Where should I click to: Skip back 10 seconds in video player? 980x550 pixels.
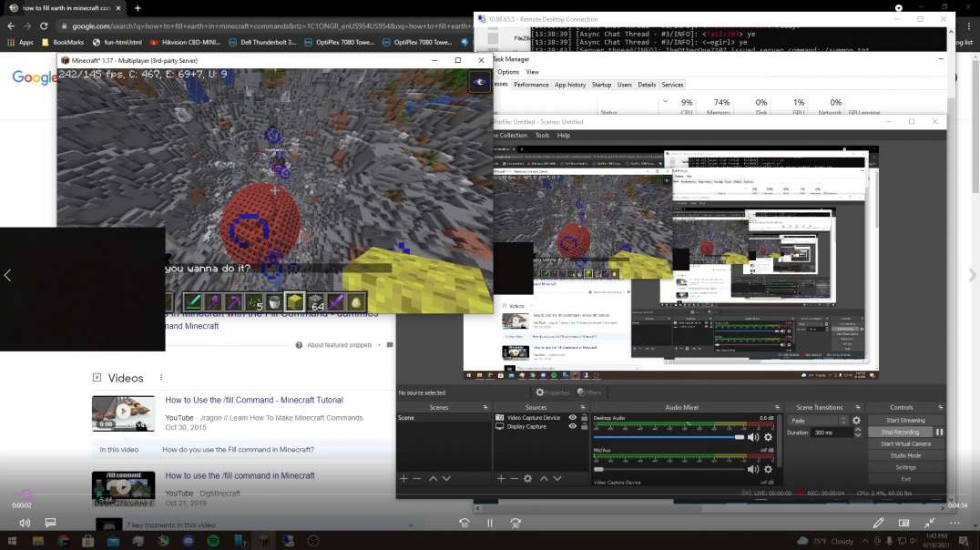(464, 523)
